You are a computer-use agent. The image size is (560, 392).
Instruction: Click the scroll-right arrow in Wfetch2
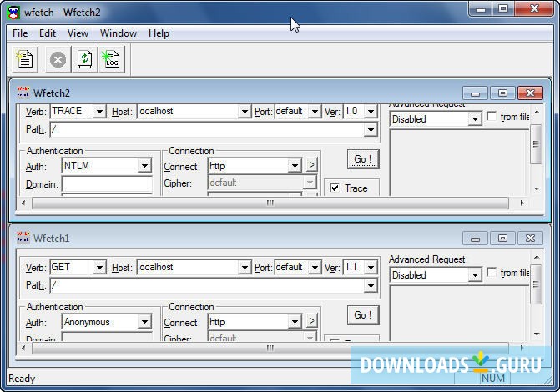[522, 203]
